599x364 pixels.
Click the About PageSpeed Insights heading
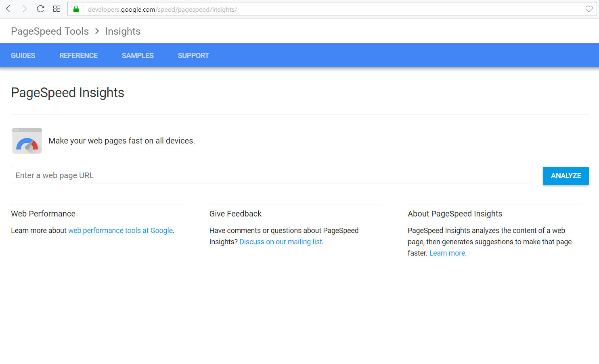point(455,214)
